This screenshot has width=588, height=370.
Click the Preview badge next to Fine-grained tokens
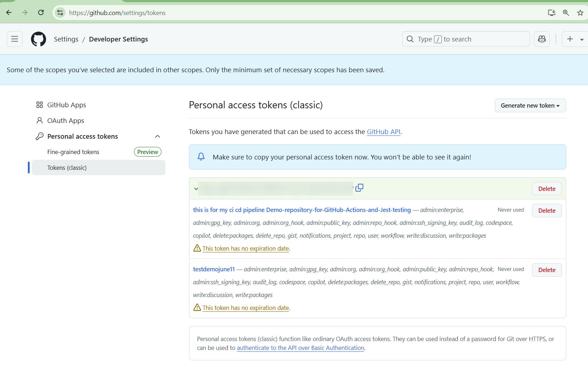click(x=148, y=152)
